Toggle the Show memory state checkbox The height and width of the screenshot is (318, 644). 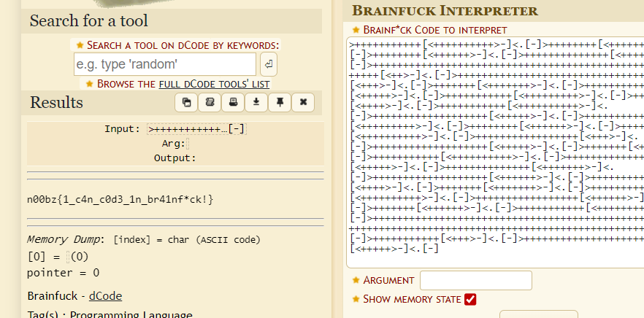pyautogui.click(x=470, y=299)
